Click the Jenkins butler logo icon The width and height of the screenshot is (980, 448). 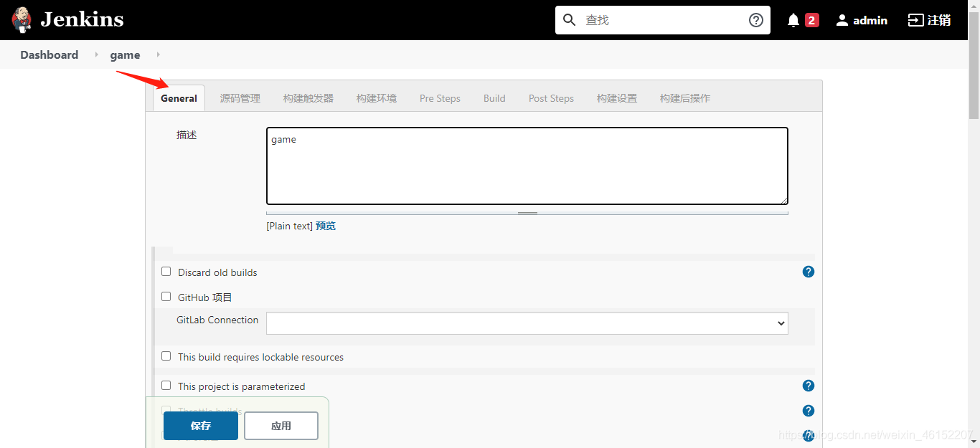(22, 20)
